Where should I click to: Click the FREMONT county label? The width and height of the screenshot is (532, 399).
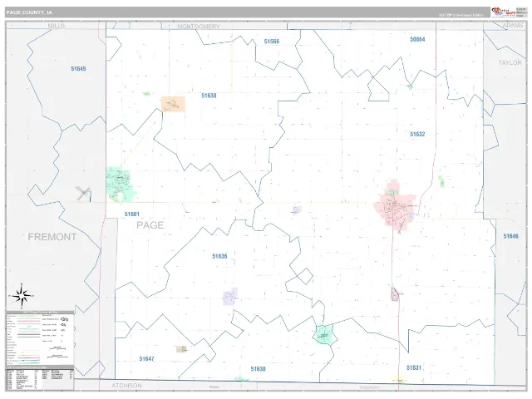coord(52,237)
